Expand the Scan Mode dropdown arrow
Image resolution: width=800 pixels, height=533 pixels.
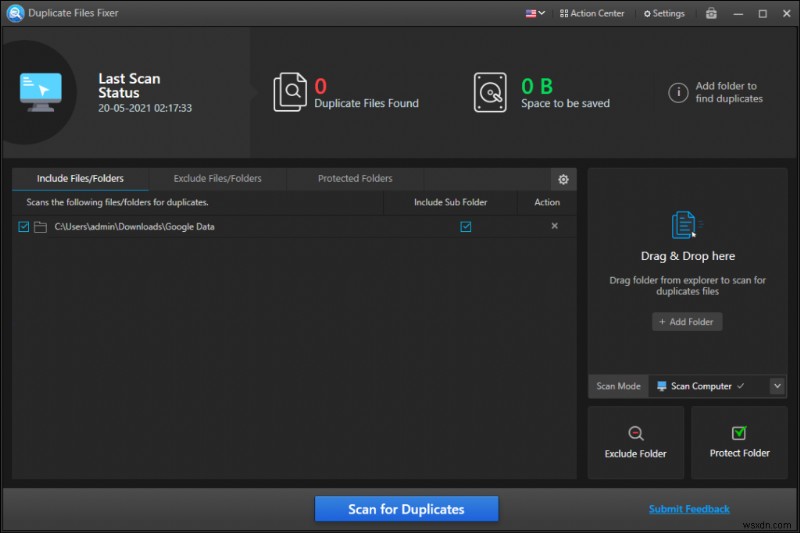pos(776,386)
